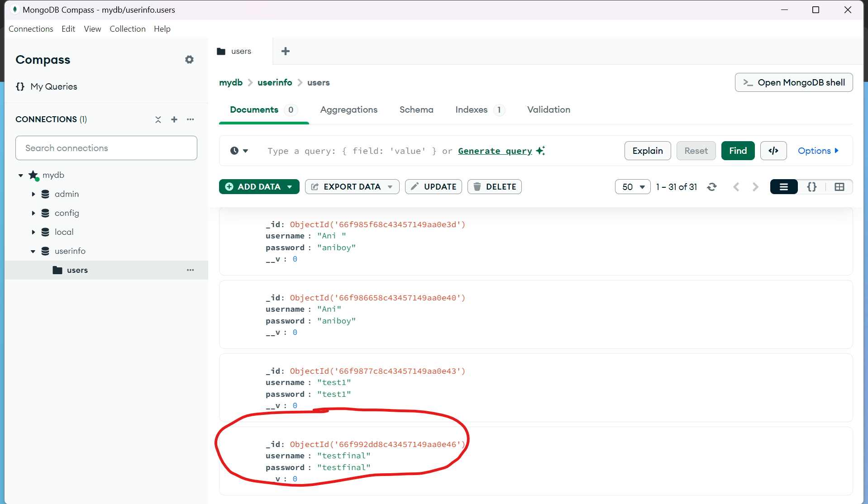Open the Aggregations tab
Viewport: 868px width, 504px height.
349,110
